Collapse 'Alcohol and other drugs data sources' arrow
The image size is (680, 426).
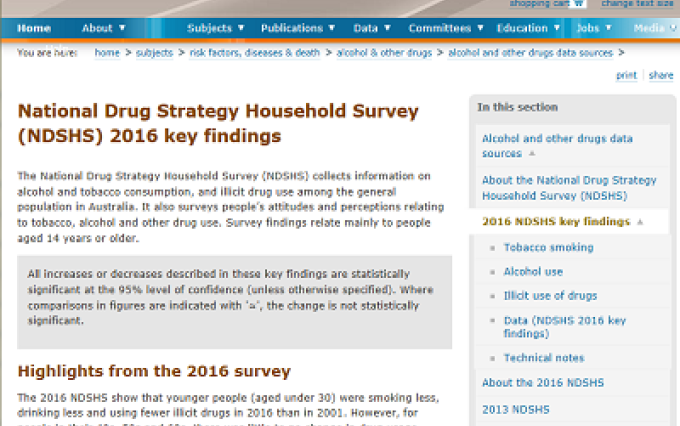532,155
